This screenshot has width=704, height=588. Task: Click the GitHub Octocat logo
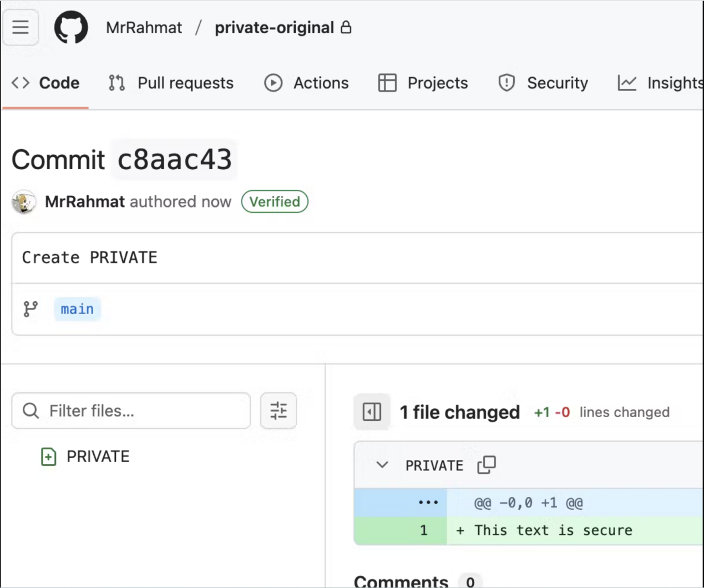tap(71, 27)
